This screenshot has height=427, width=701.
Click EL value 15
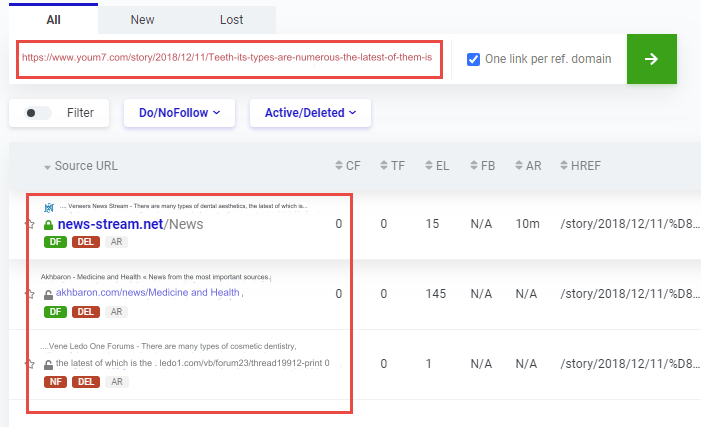pos(432,224)
